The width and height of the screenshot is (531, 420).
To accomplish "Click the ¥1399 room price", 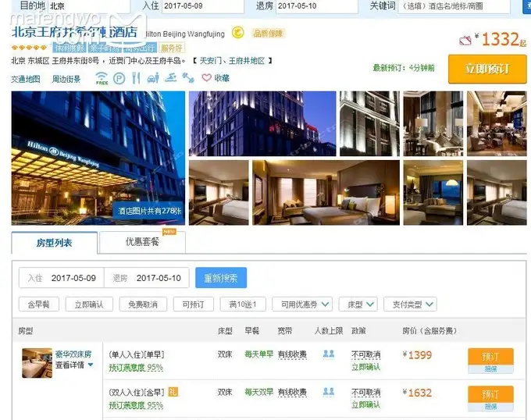I will click(x=417, y=355).
